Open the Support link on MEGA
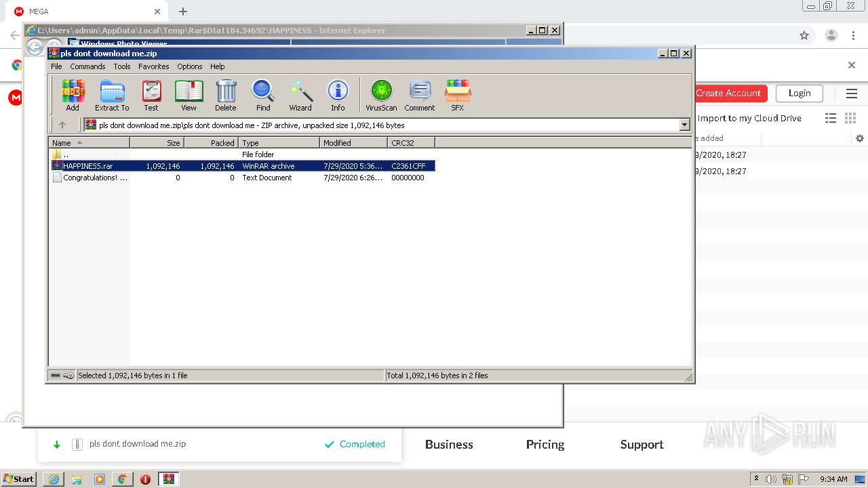 coord(642,445)
